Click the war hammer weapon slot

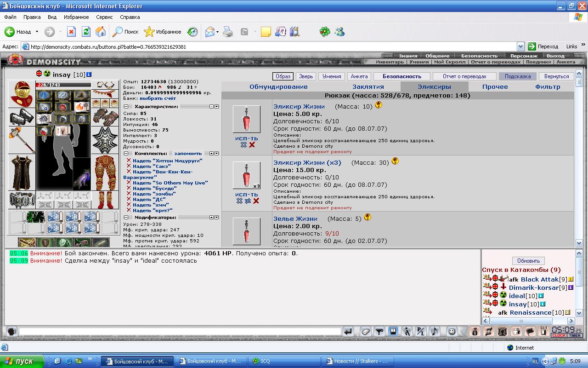(x=22, y=140)
